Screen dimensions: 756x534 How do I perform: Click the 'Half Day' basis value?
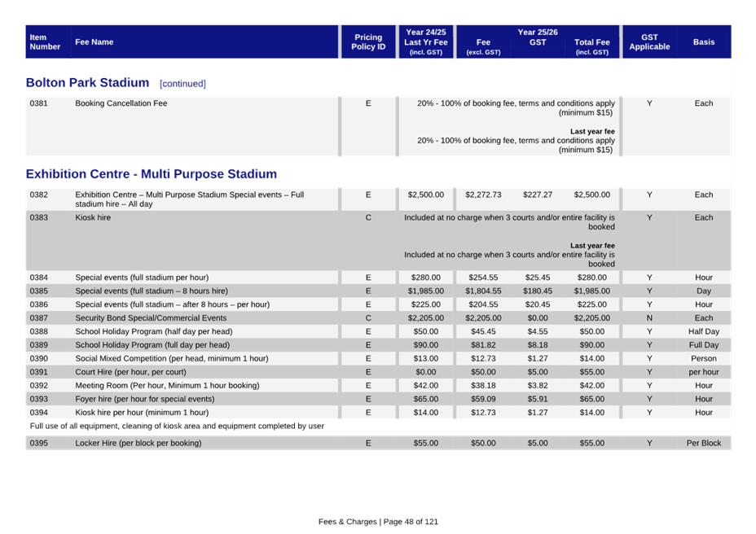click(704, 331)
